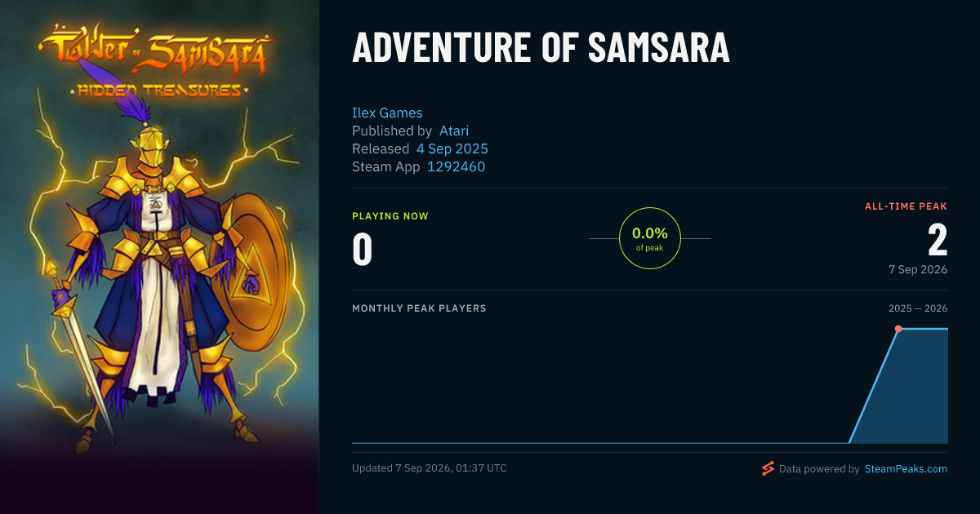Click the Adventure of Samsara title heading
This screenshot has width=980, height=514.
541,48
